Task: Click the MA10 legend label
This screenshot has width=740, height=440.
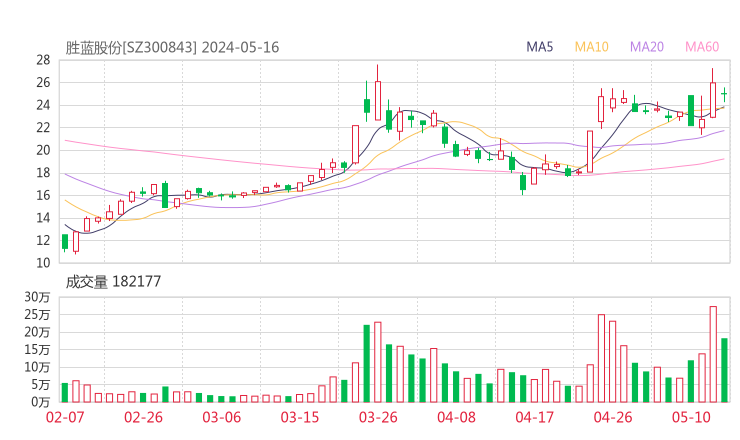Action: click(x=591, y=47)
